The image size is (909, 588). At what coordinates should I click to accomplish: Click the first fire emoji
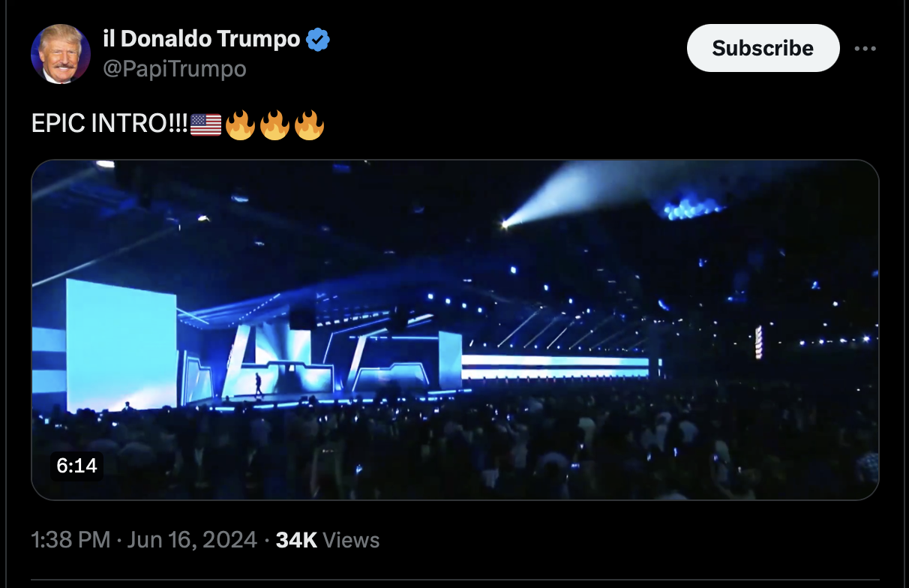pyautogui.click(x=240, y=124)
